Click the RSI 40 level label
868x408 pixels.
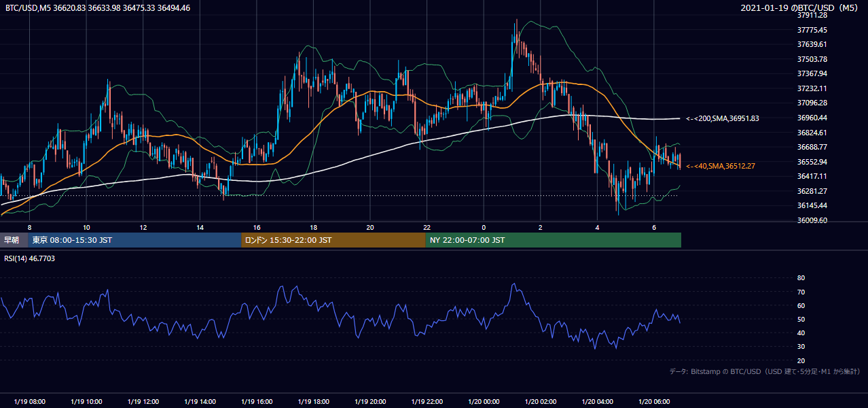(801, 333)
